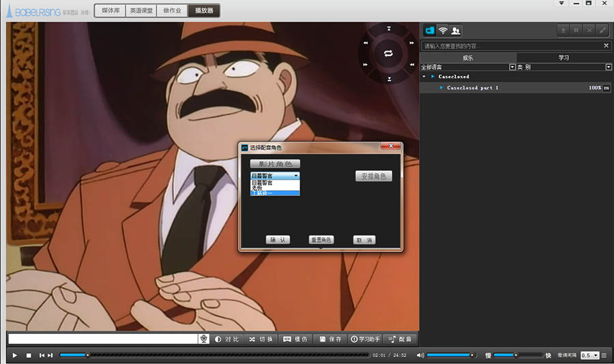
Task: Clear the search box with its X icon
Action: point(606,46)
